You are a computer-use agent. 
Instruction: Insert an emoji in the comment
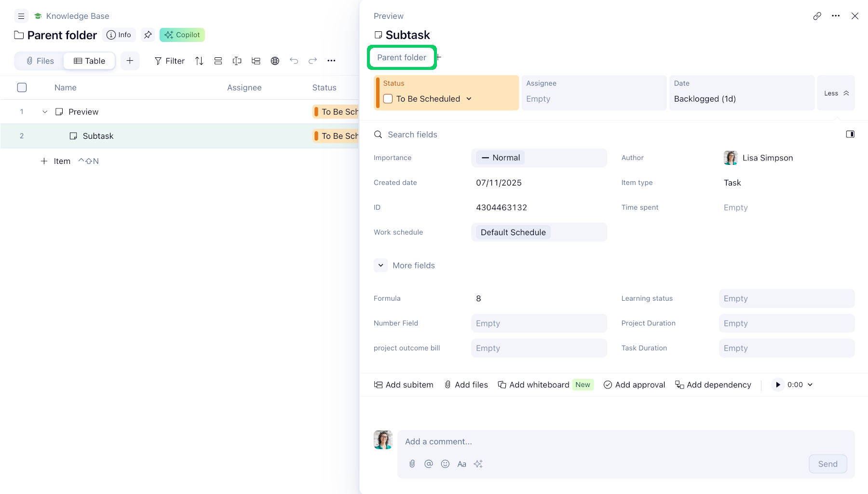click(445, 464)
